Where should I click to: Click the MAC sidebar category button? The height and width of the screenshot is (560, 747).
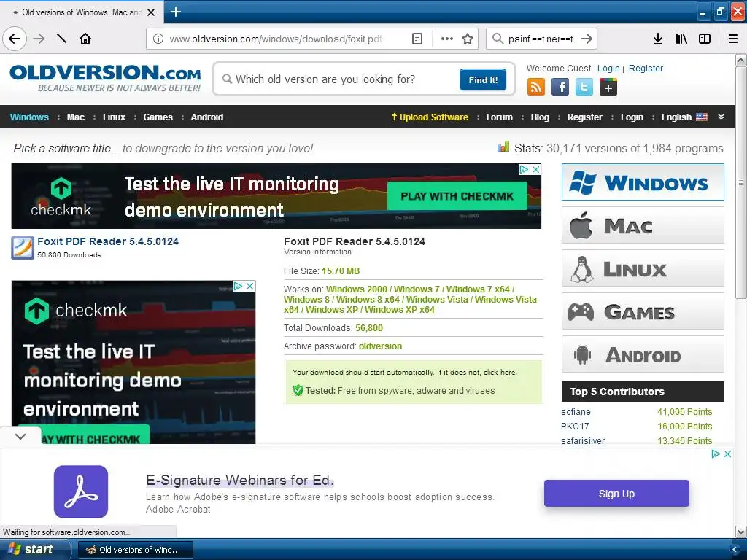643,225
